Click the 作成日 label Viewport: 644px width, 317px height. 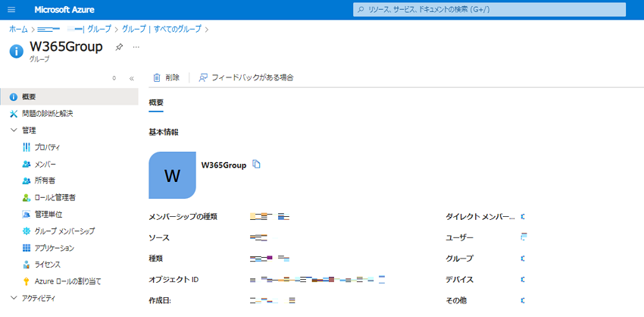(159, 300)
